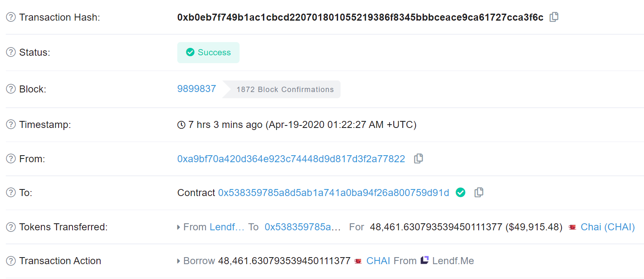Click the Timestamp help icon
The image size is (644, 279).
click(11, 124)
